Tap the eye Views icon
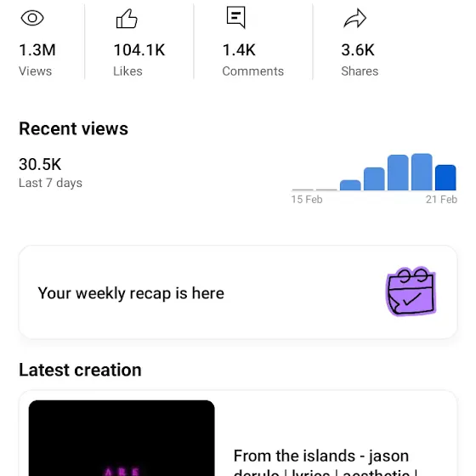This screenshot has width=476, height=476. (x=32, y=18)
